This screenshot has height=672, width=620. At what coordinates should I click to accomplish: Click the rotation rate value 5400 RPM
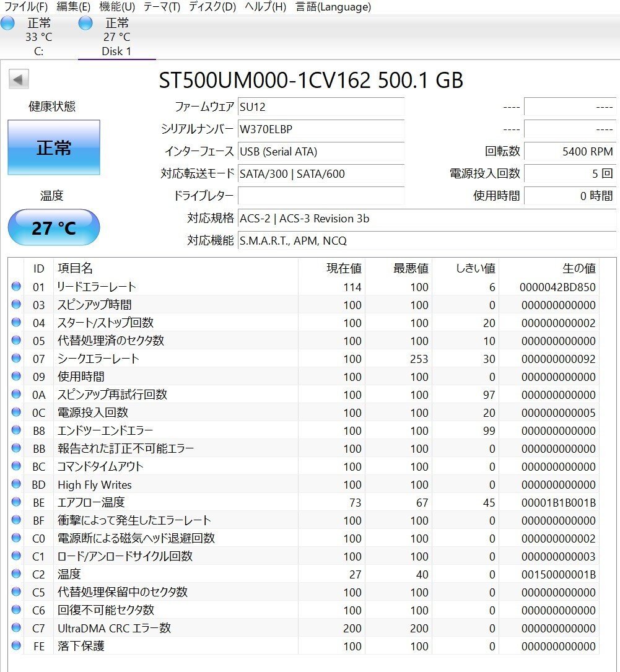click(x=570, y=151)
